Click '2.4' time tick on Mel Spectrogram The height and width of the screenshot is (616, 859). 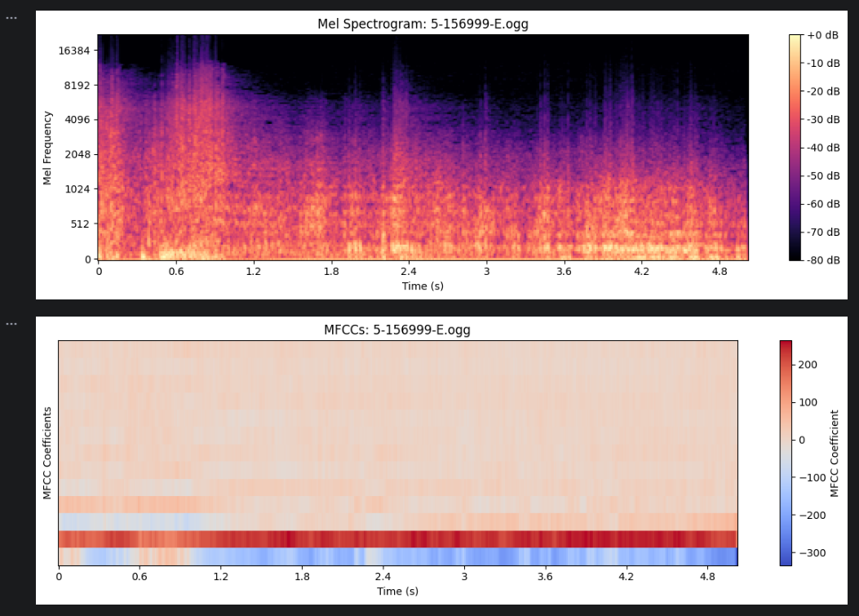coord(408,271)
